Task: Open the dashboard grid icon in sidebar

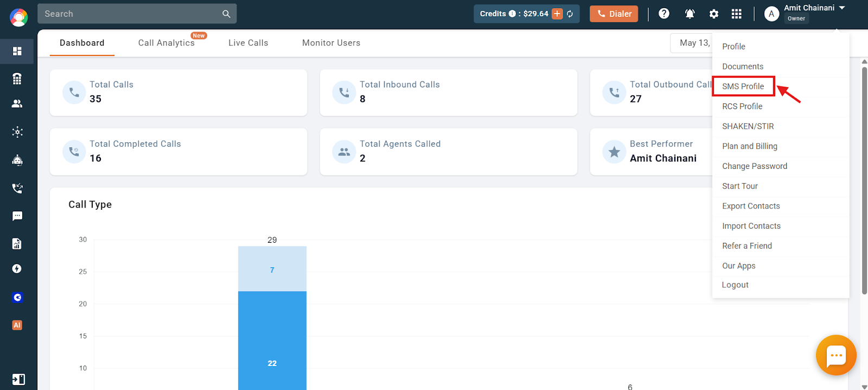Action: [17, 51]
